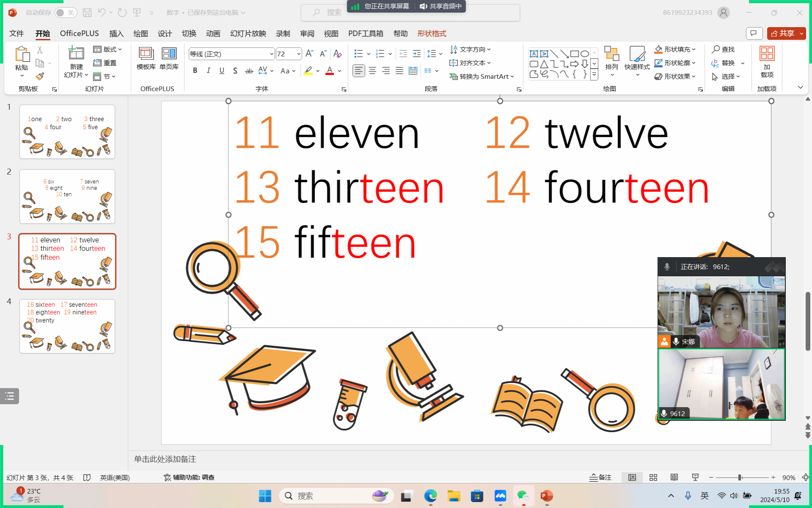812x508 pixels.
Task: Click the Share button
Action: pyautogui.click(x=782, y=33)
